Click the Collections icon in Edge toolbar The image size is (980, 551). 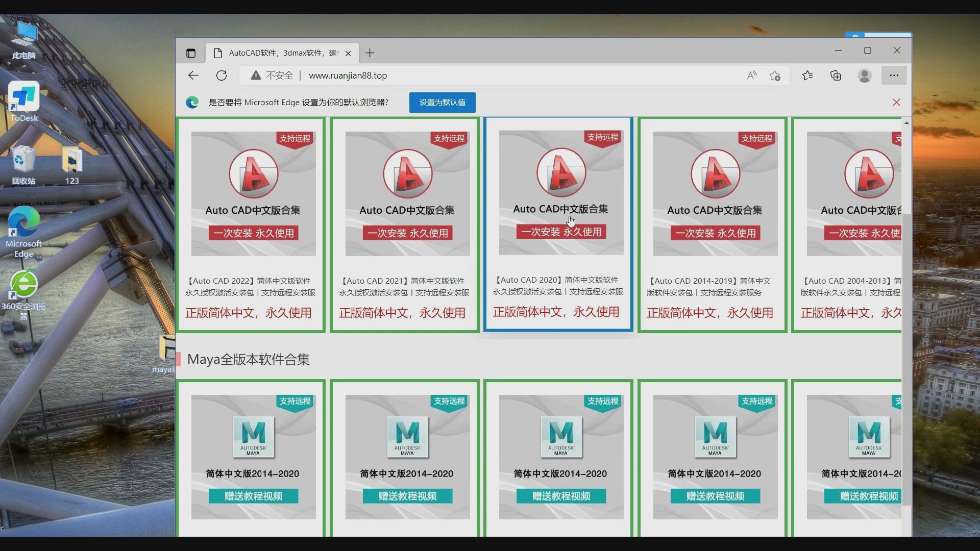tap(836, 75)
